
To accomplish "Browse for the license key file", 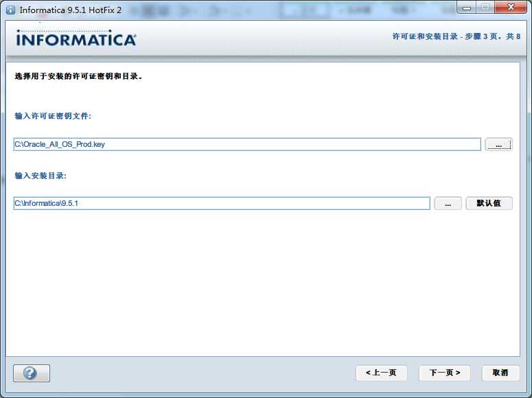I will point(498,144).
